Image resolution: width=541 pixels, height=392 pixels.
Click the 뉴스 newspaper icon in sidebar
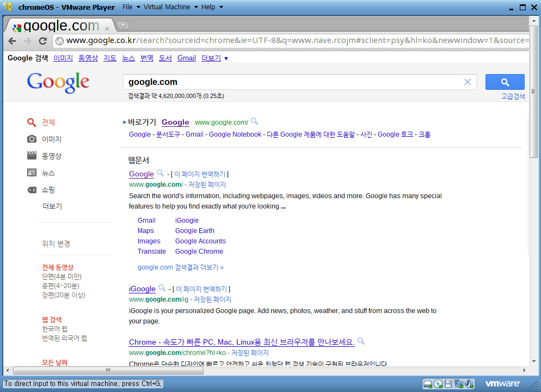click(32, 173)
